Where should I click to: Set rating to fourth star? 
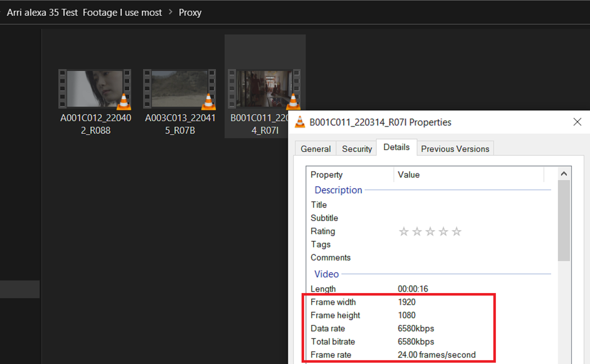point(443,231)
